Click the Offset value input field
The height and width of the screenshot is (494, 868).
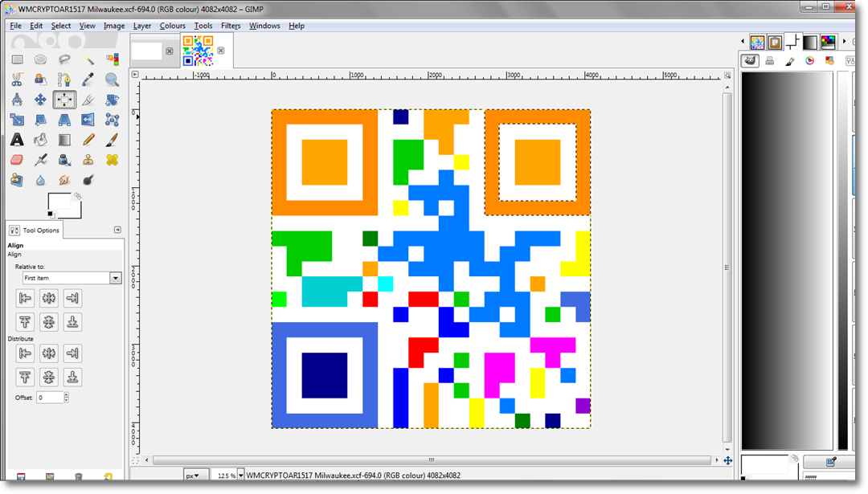point(50,397)
